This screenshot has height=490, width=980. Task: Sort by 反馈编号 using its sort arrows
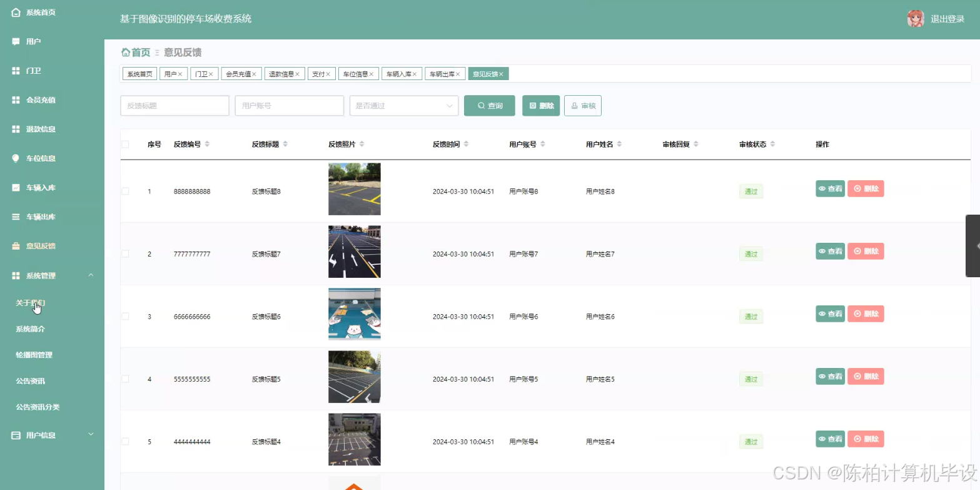207,144
